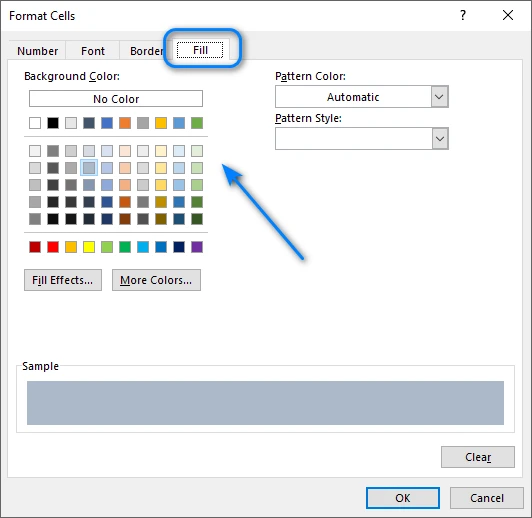Close the Format Cells dialog
The image size is (532, 518).
coord(508,15)
